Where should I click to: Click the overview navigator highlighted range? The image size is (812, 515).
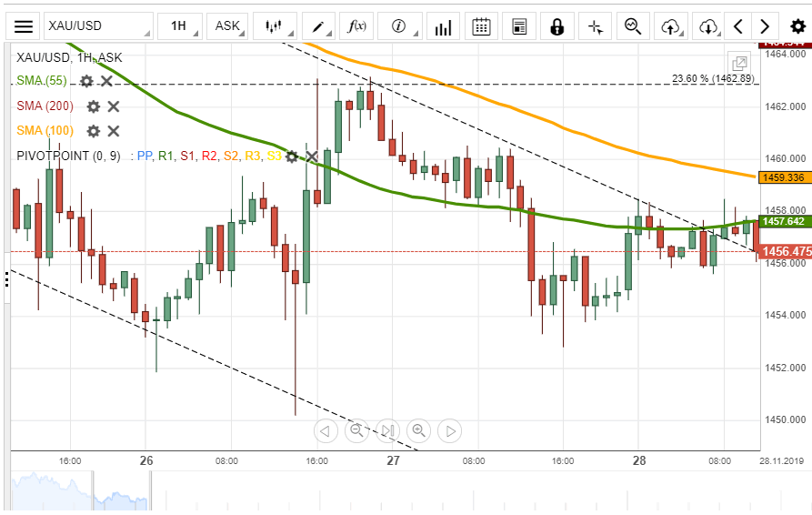point(122,491)
